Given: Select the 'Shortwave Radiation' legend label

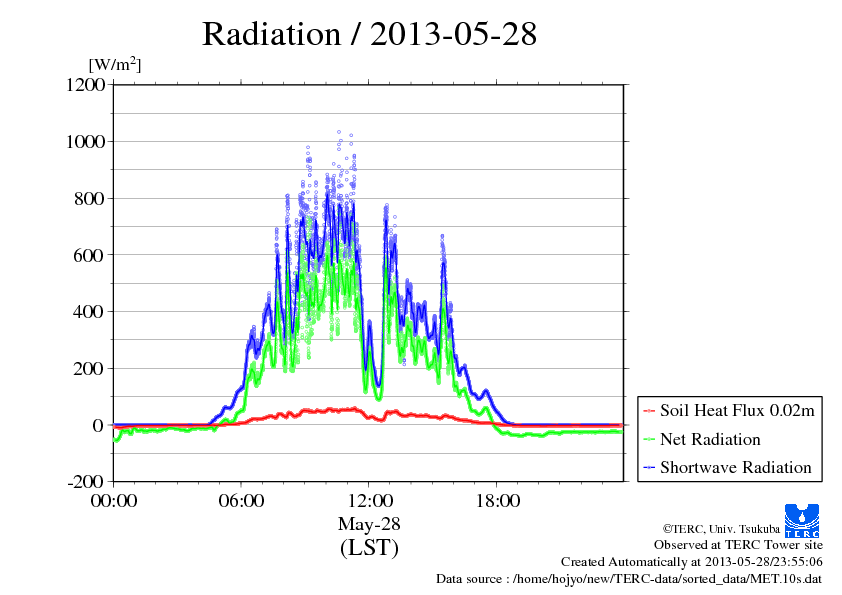Looking at the screenshot, I should click(736, 467).
